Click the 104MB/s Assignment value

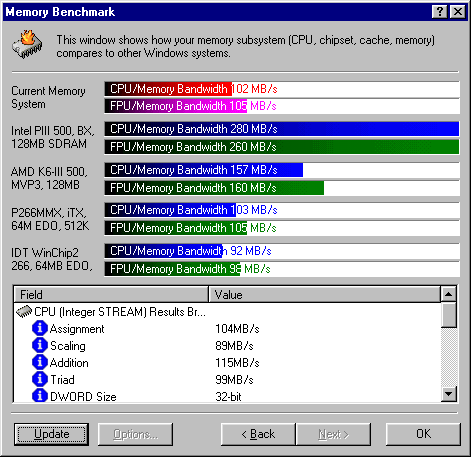pyautogui.click(x=237, y=329)
